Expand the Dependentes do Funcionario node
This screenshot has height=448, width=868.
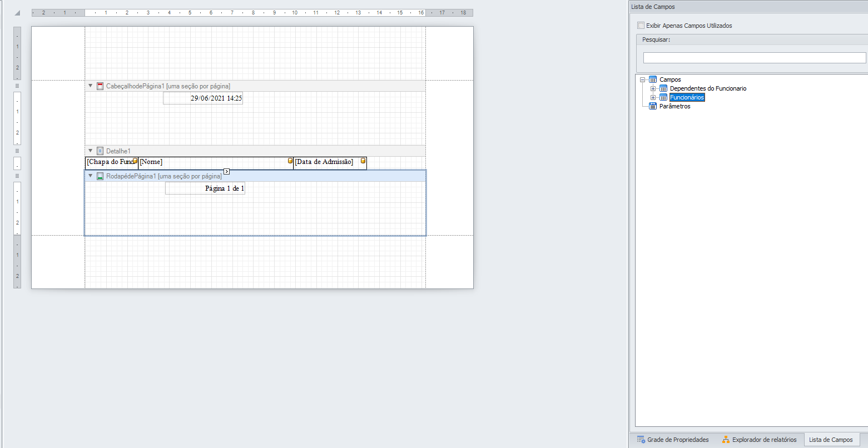(653, 88)
